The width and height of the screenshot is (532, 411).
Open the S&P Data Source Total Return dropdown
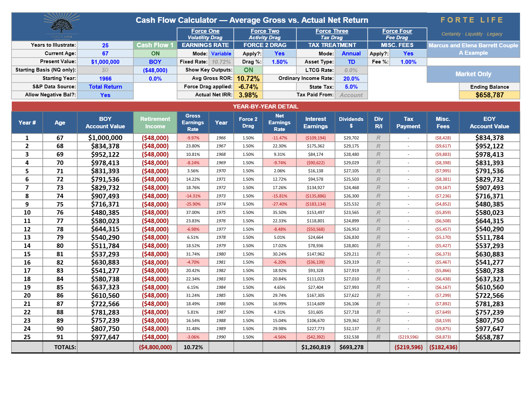[x=105, y=87]
